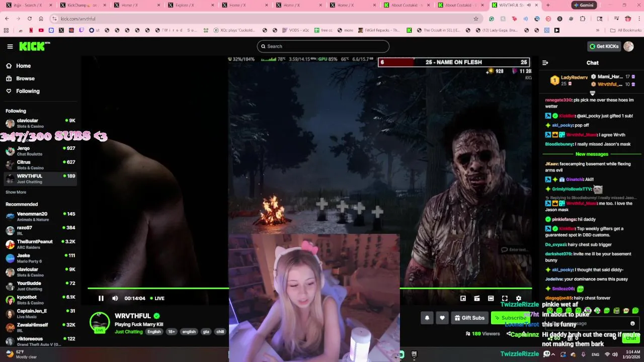Open clock and date panel
Viewport: 644px width, 362px height.
point(631,354)
